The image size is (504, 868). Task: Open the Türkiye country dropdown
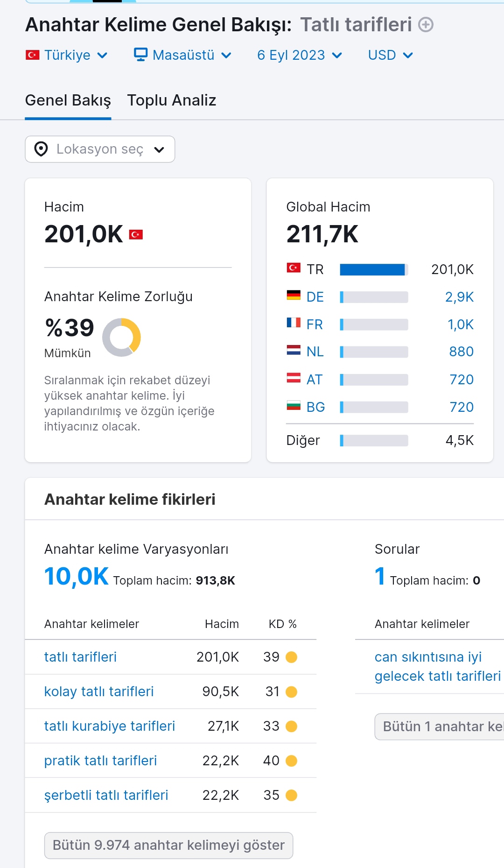[67, 55]
